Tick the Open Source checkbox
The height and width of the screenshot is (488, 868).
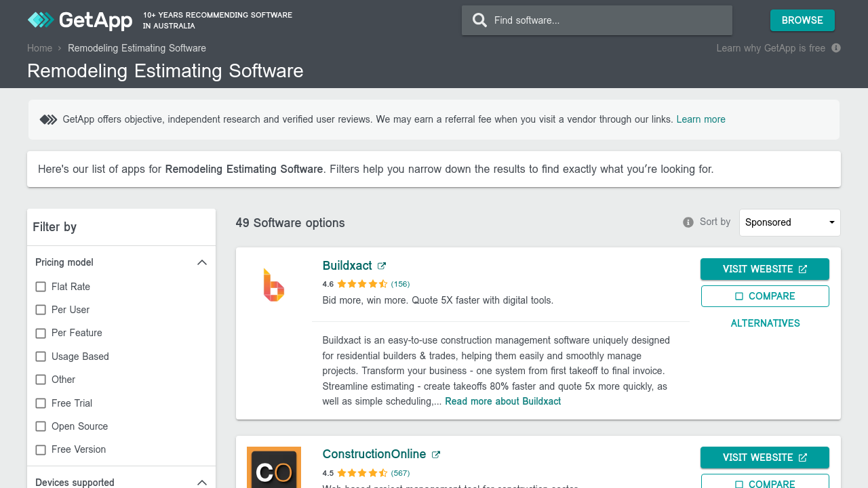coord(41,426)
